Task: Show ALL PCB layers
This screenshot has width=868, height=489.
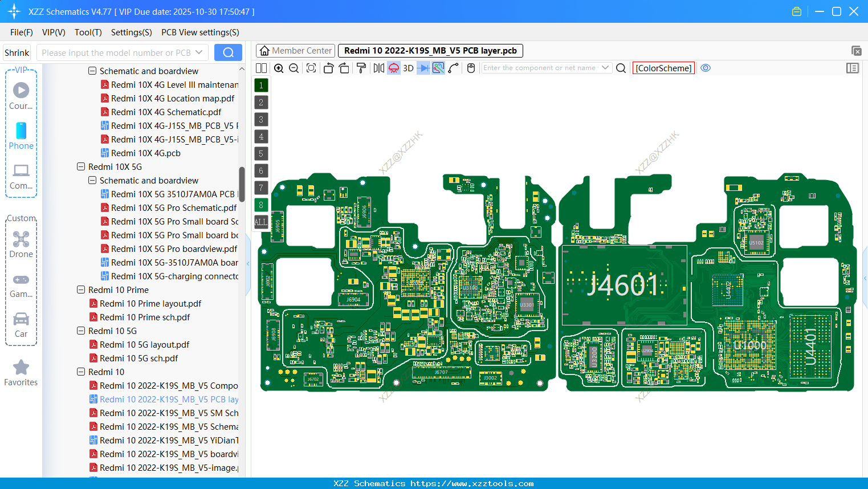Action: (x=261, y=222)
